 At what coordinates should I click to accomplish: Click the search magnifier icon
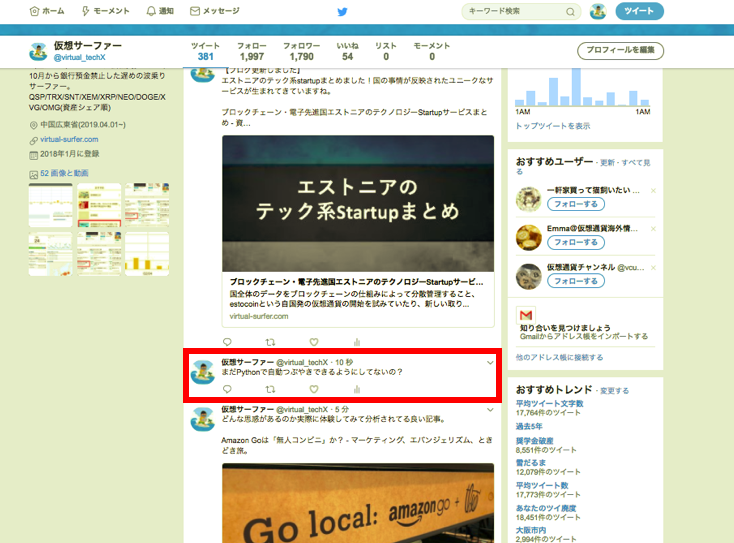(x=570, y=12)
